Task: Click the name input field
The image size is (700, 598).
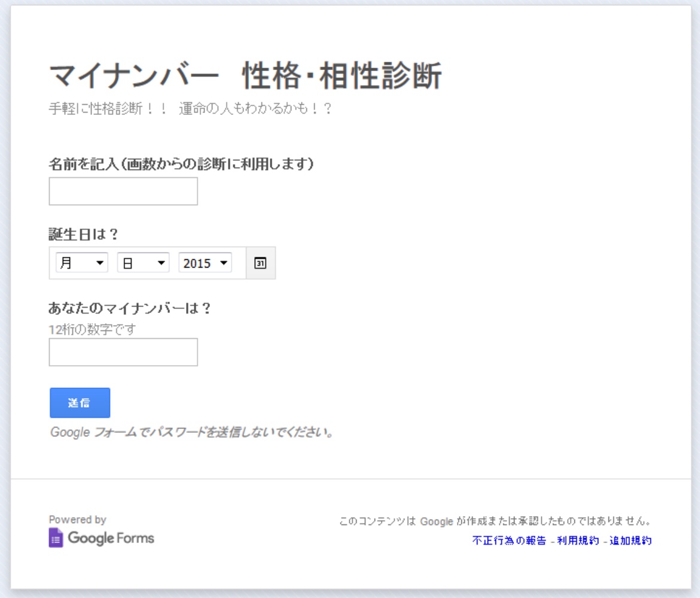Action: pos(123,192)
